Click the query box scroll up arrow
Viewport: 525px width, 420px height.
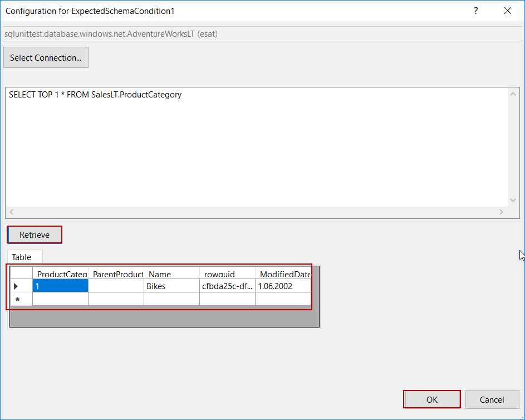(x=513, y=94)
